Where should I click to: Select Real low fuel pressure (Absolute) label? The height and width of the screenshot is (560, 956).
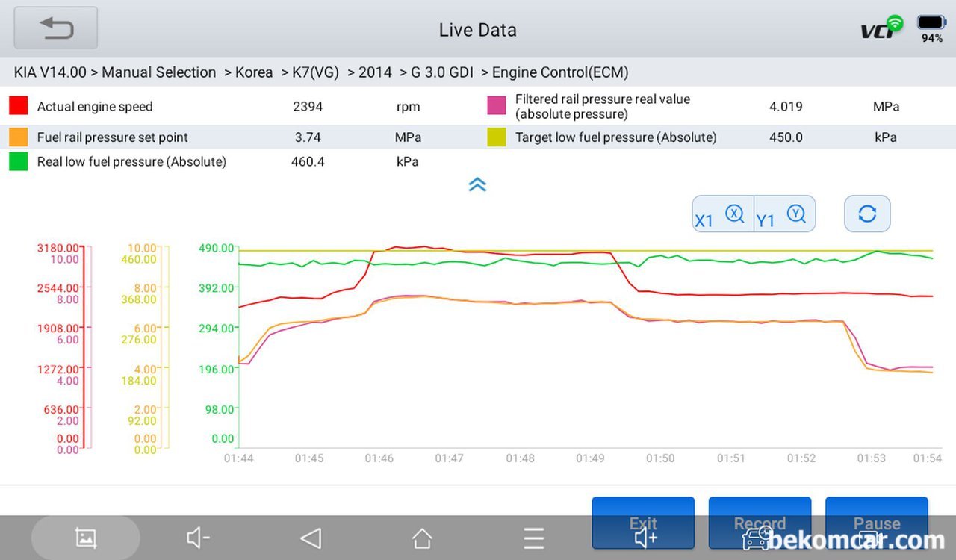tap(131, 162)
